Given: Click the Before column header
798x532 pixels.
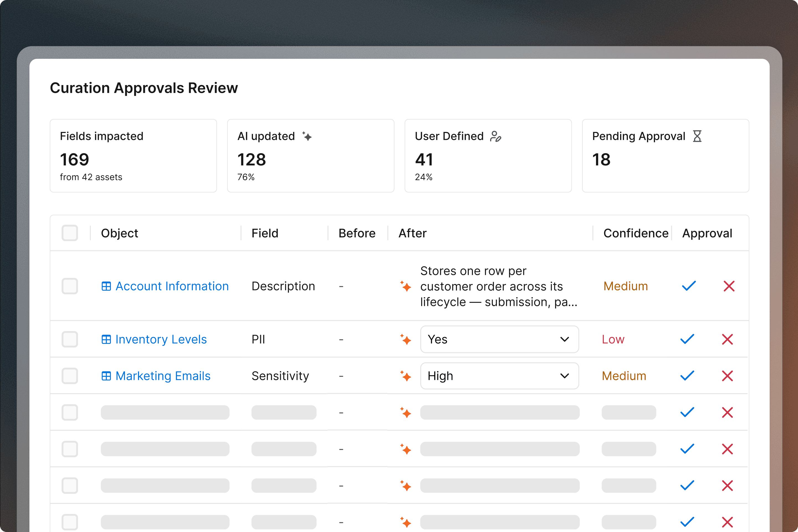Looking at the screenshot, I should [357, 233].
